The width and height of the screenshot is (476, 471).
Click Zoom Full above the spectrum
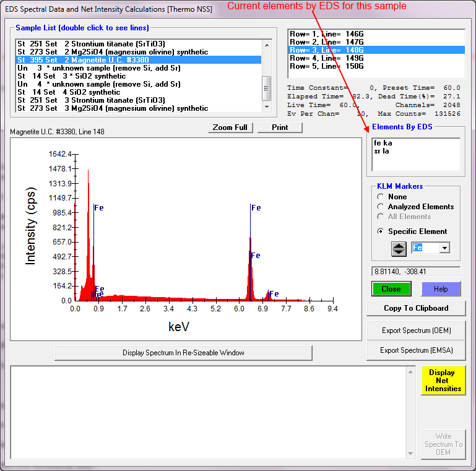pyautogui.click(x=230, y=127)
